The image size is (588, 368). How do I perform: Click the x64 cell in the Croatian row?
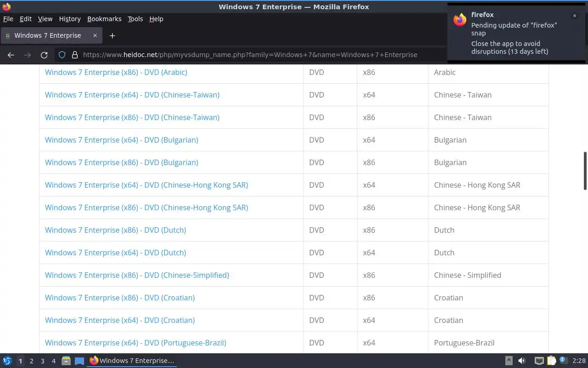pos(393,320)
